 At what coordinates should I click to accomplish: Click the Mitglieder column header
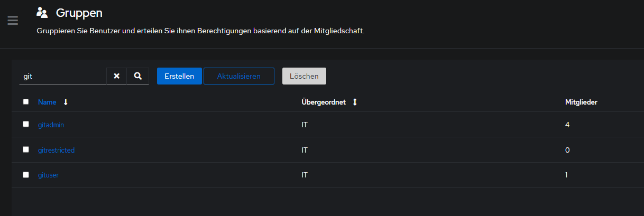tap(581, 102)
